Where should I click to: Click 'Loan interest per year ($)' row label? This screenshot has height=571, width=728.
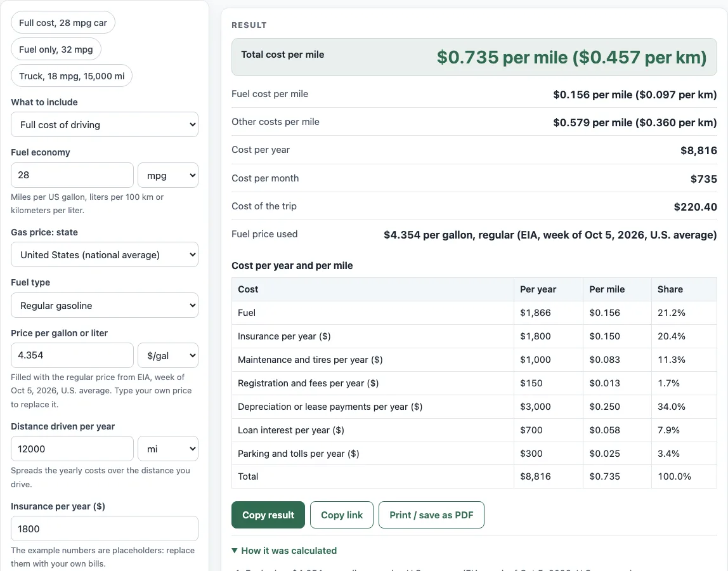[x=290, y=430]
